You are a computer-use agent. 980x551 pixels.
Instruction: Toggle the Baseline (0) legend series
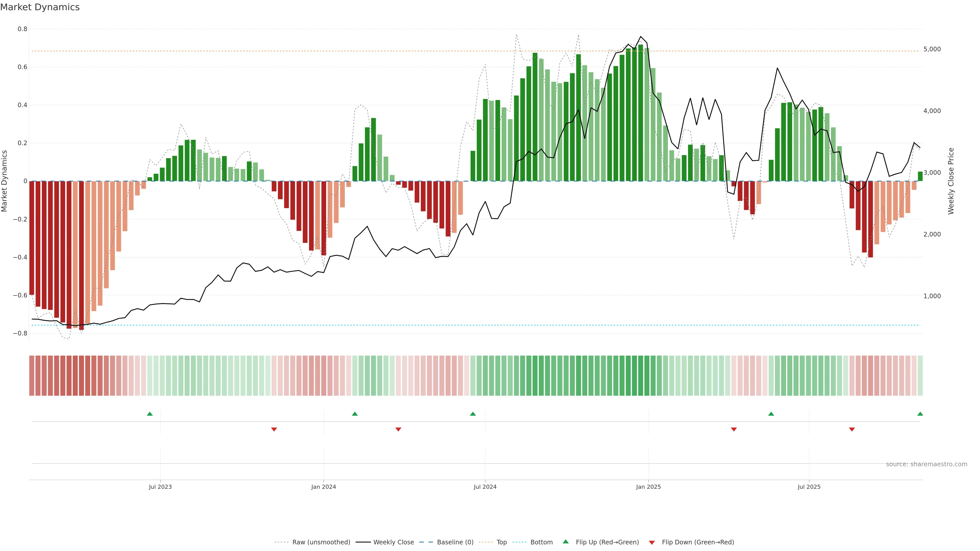(455, 542)
